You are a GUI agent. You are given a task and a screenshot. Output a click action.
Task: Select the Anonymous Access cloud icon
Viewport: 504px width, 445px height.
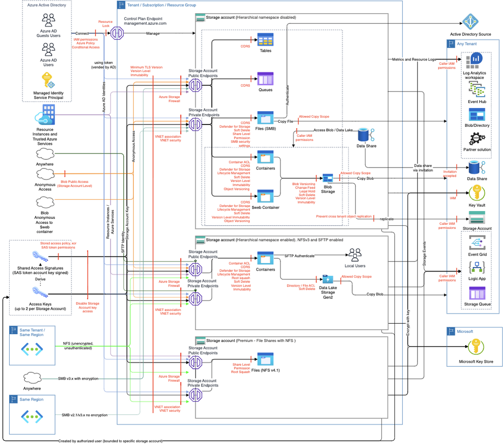tap(45, 174)
